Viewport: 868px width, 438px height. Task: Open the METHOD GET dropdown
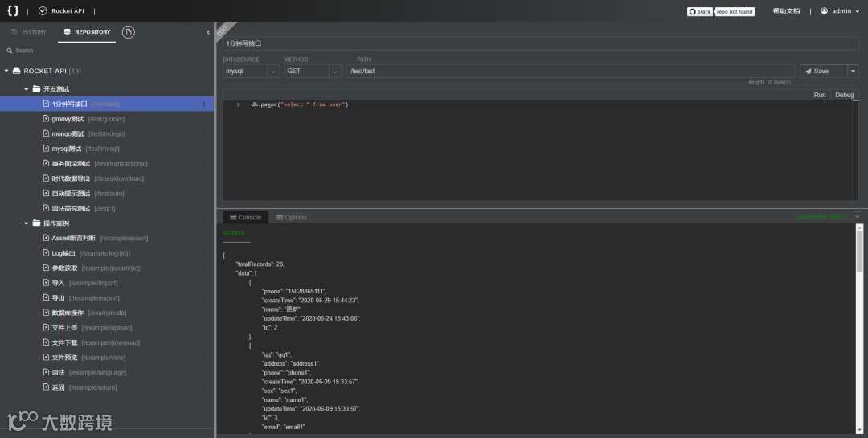313,71
